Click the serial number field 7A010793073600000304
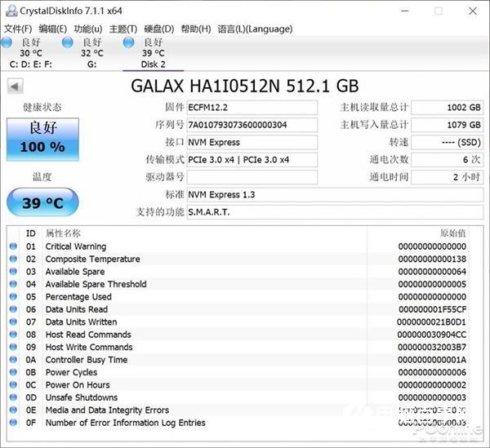 252,125
